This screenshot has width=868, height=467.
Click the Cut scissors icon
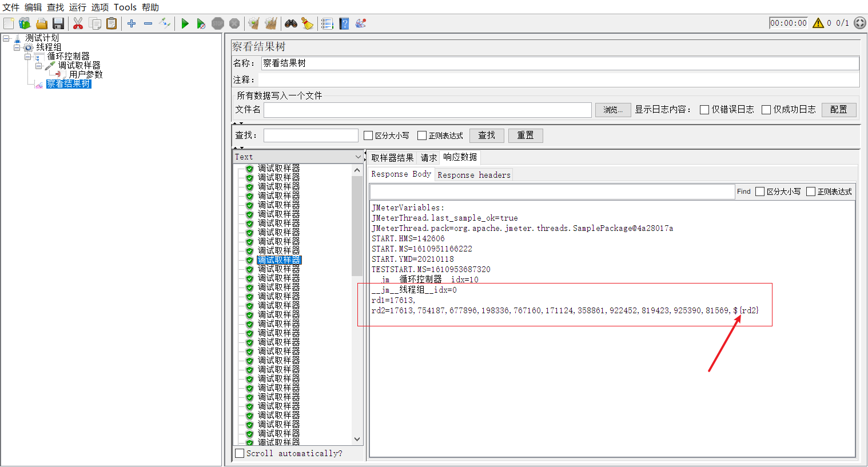(x=78, y=23)
